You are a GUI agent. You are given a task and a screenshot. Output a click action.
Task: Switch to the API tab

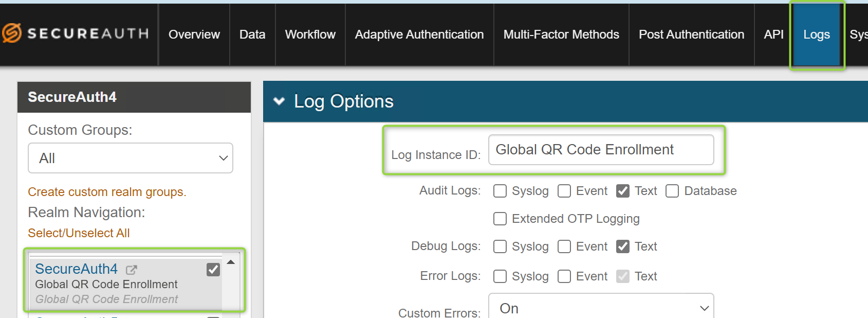773,34
